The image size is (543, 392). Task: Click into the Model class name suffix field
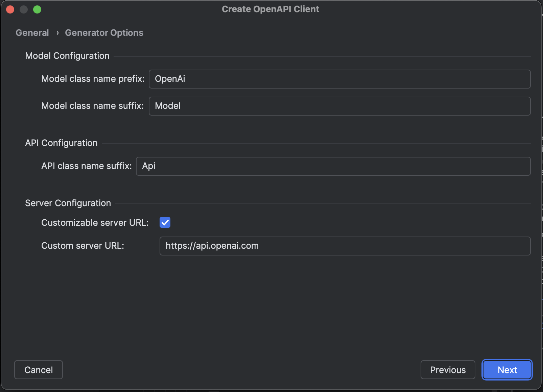click(x=339, y=106)
